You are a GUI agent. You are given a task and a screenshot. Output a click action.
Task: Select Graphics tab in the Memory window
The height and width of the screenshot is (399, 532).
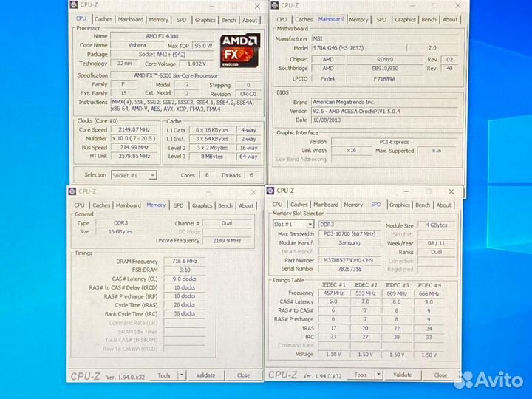[202, 205]
